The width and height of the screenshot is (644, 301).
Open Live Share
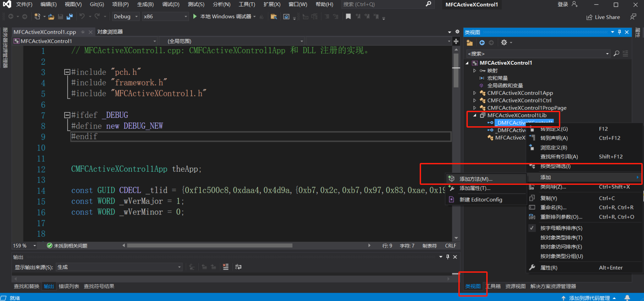[x=603, y=17]
